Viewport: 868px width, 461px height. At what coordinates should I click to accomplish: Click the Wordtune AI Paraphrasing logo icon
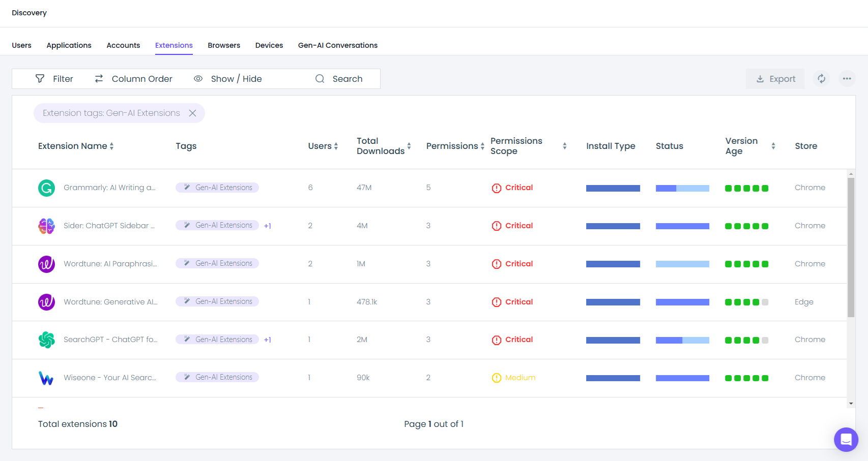[46, 264]
